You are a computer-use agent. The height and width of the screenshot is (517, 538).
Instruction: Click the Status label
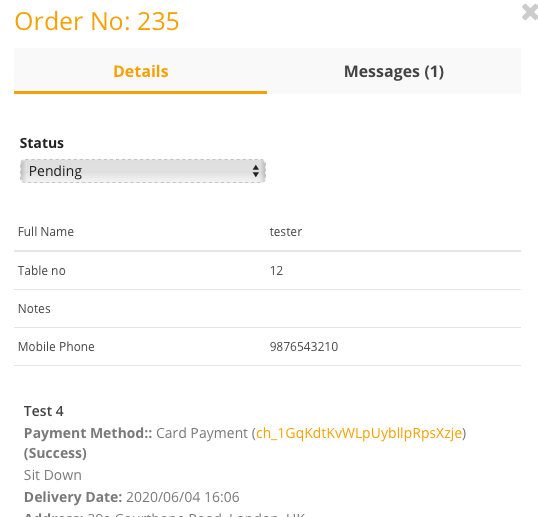[x=42, y=143]
